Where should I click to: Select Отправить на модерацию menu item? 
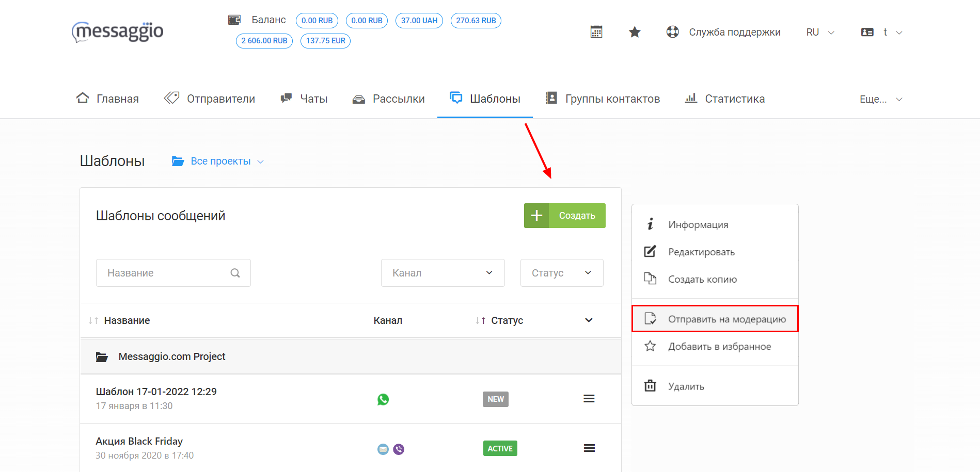pos(715,319)
